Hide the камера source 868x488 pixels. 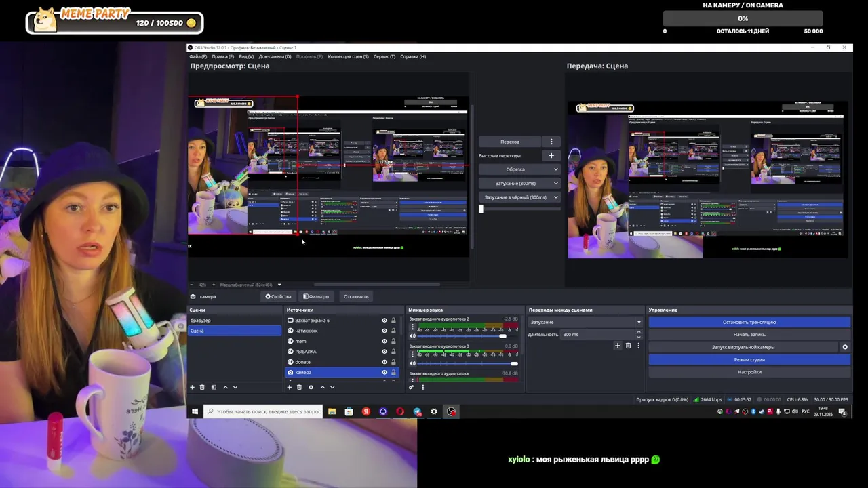tap(384, 372)
